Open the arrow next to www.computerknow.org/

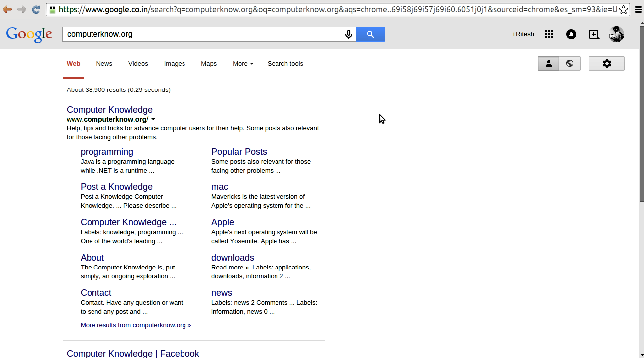(153, 120)
